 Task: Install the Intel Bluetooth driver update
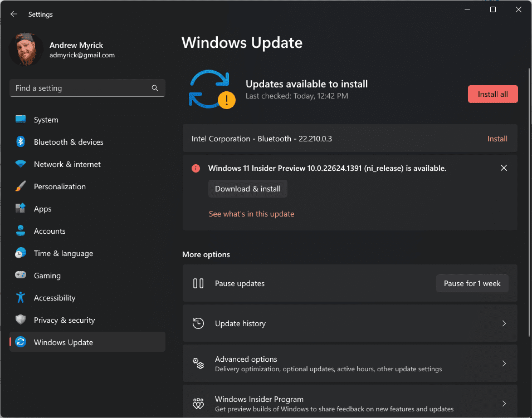[x=497, y=139]
